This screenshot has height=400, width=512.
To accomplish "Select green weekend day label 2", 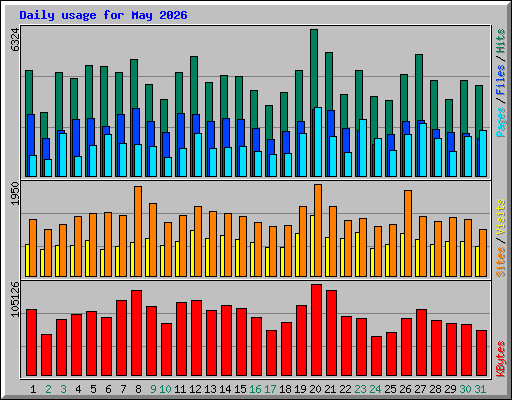I will (x=48, y=389).
